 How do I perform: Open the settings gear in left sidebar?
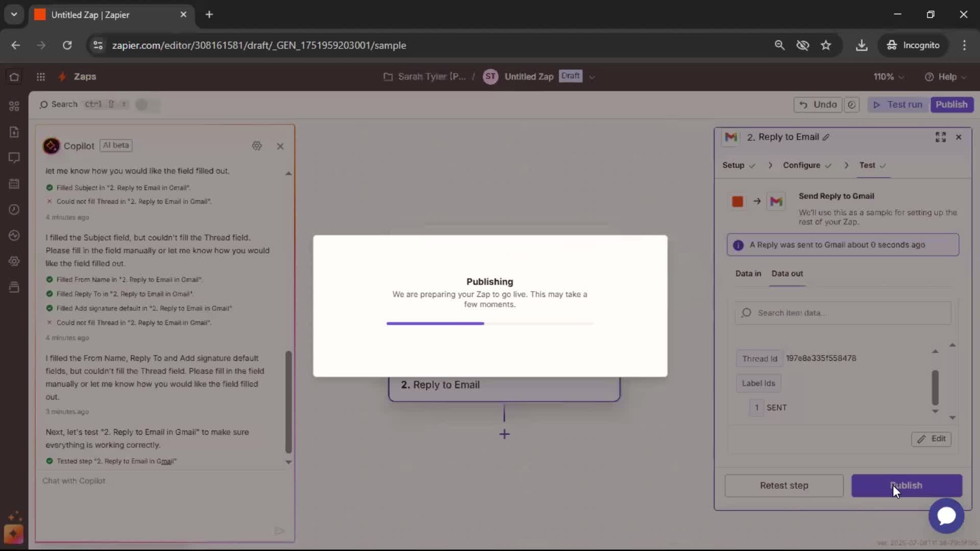pyautogui.click(x=14, y=261)
